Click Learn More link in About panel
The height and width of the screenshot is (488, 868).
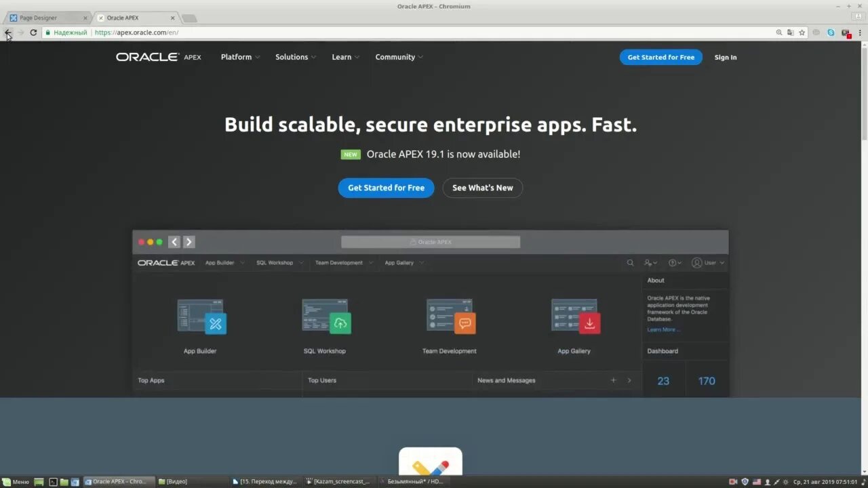point(663,329)
